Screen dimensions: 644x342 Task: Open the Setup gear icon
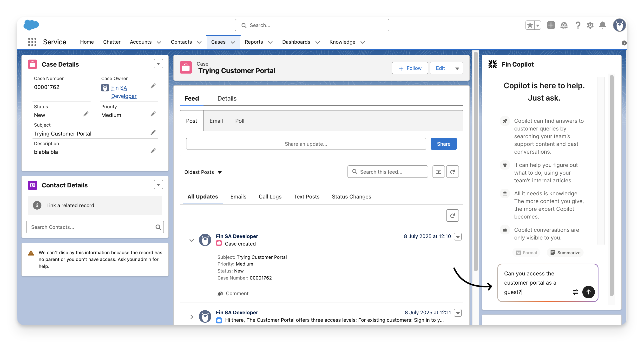(x=590, y=25)
